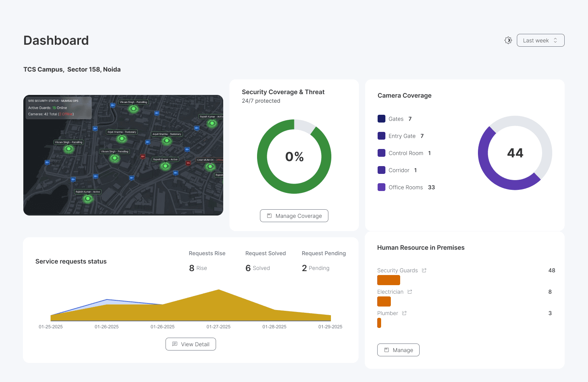
Task: Click the clipboard icon in Manage Coverage button
Action: (269, 216)
